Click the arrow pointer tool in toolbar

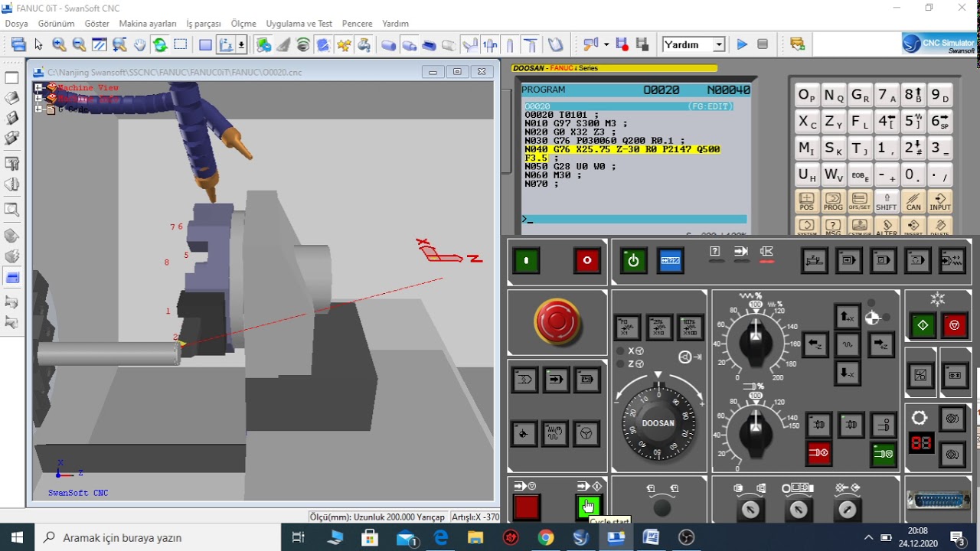point(39,45)
